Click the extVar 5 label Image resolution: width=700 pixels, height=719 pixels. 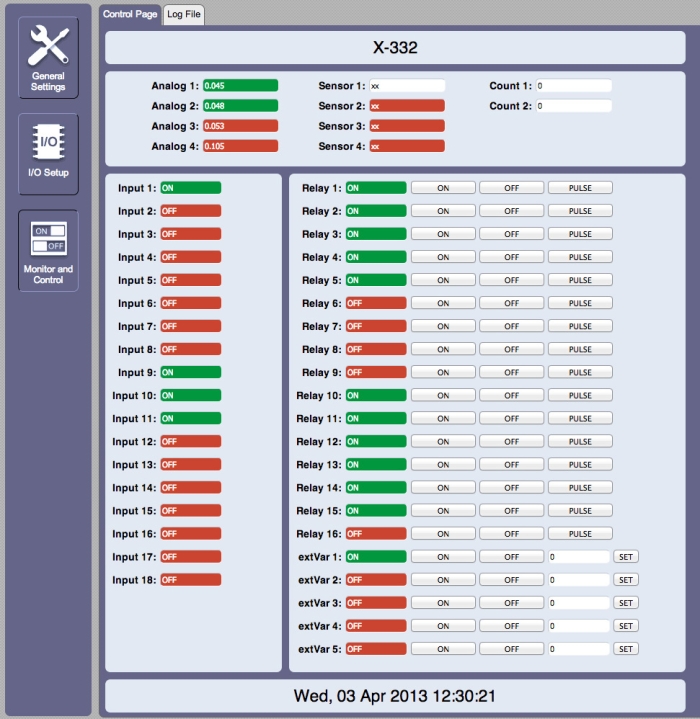(320, 649)
